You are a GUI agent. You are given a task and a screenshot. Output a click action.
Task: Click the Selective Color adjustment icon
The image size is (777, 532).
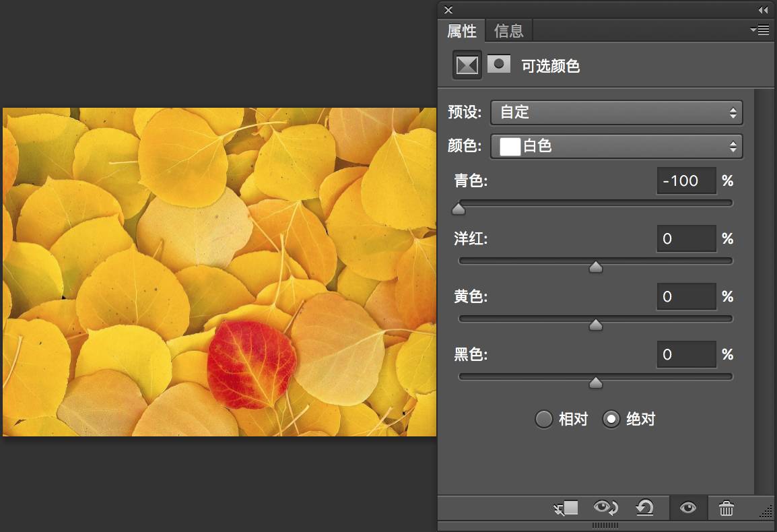point(467,65)
